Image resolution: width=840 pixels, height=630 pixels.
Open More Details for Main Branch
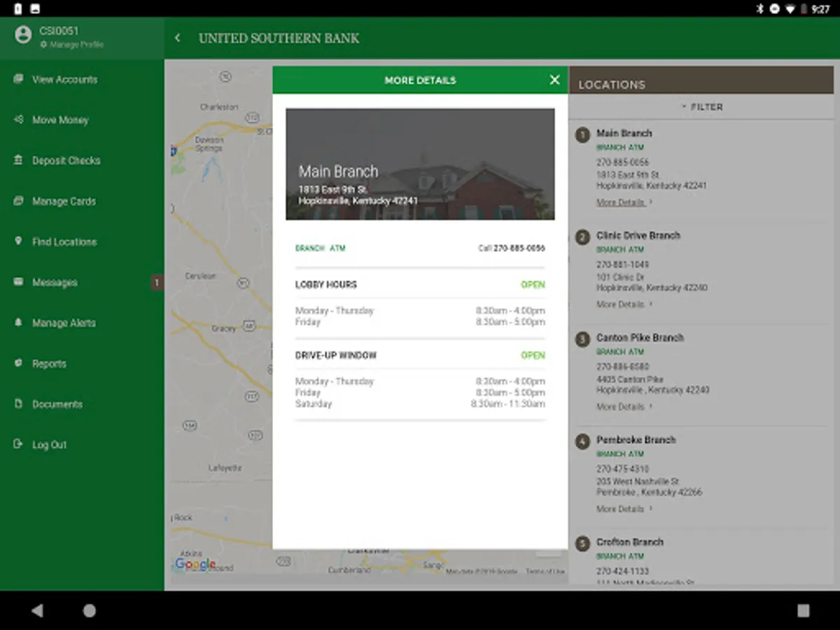pos(624,202)
